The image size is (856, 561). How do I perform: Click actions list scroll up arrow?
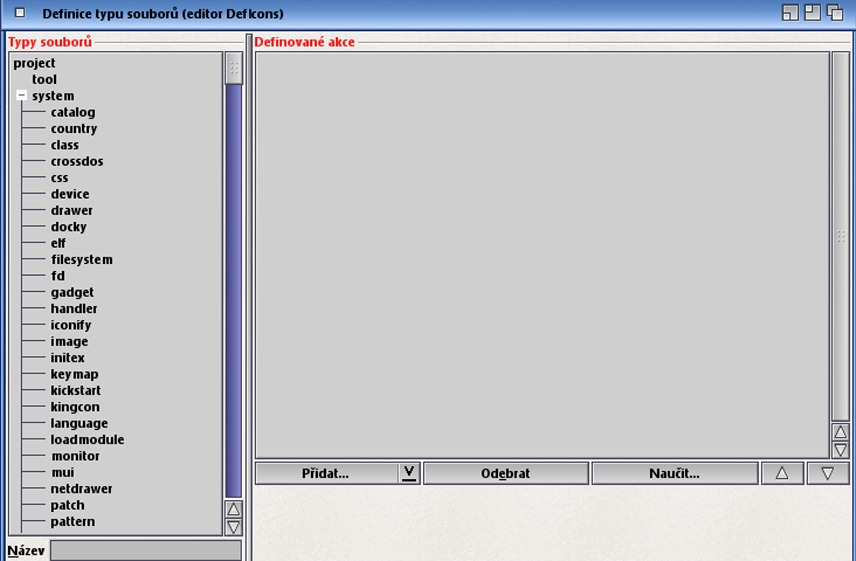tap(840, 432)
